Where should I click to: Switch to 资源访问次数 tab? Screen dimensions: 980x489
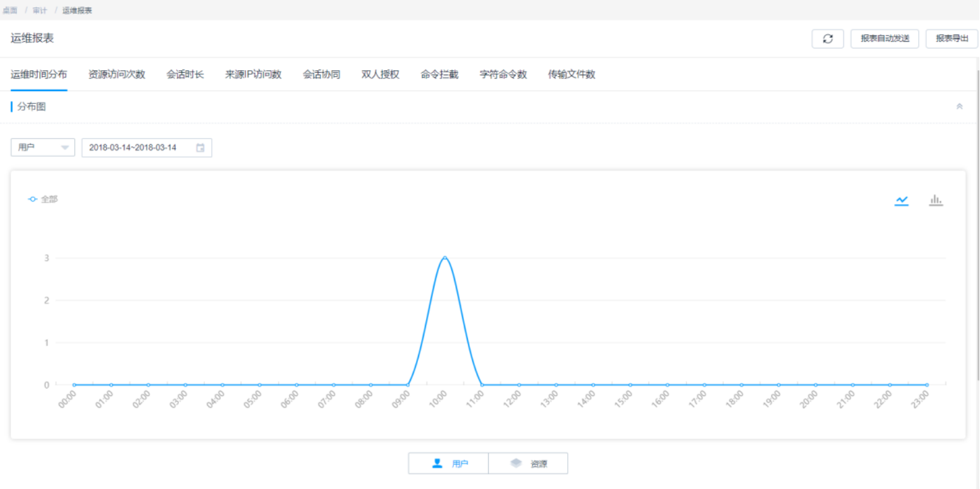117,74
